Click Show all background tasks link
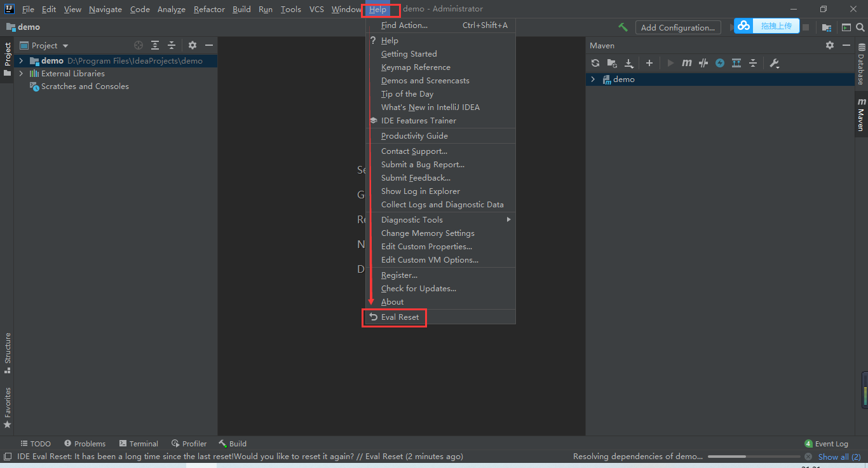 (839, 457)
